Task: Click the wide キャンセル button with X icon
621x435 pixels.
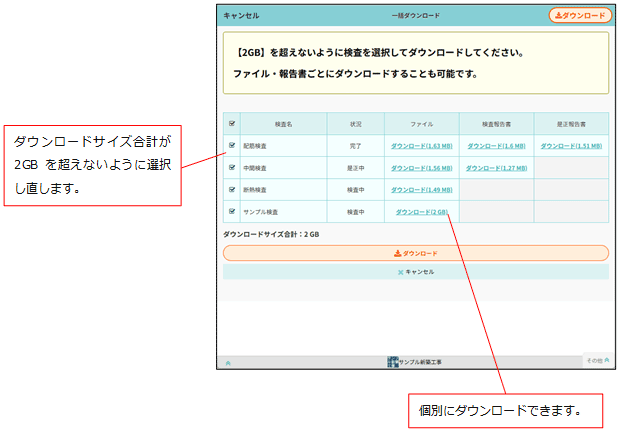Action: pyautogui.click(x=416, y=272)
